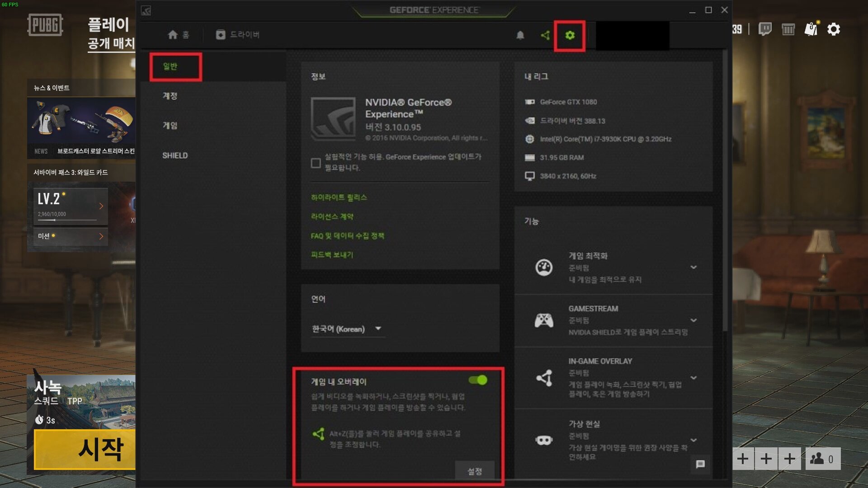Click the settings panel vertical scrollbar
The height and width of the screenshot is (488, 868).
tap(725, 190)
